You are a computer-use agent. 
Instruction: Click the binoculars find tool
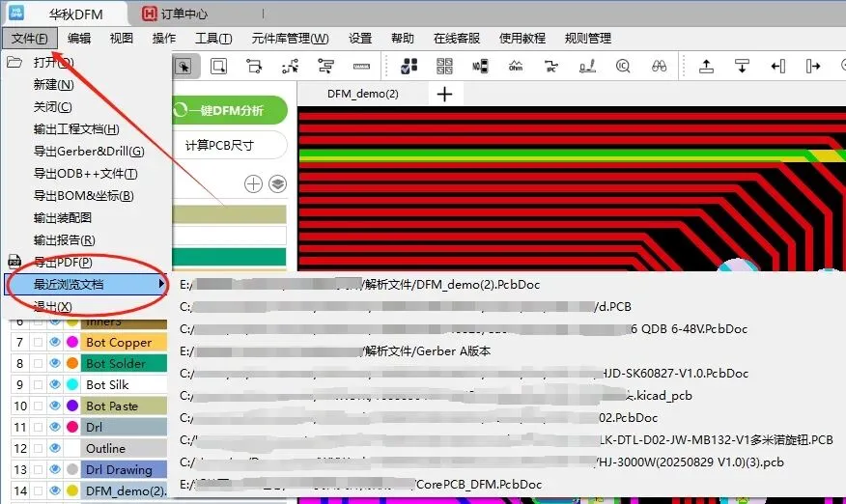[x=659, y=66]
